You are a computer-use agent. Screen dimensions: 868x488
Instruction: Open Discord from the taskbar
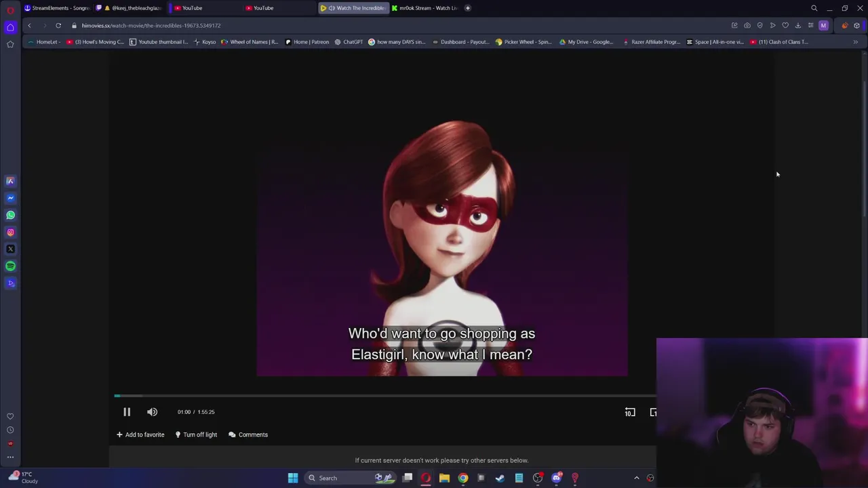(x=557, y=478)
